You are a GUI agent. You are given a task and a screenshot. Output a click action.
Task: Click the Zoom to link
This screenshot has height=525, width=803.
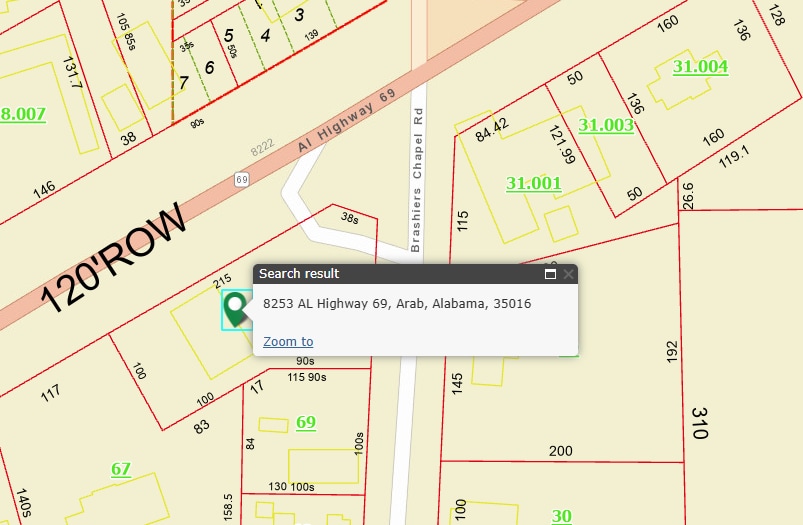click(x=288, y=342)
